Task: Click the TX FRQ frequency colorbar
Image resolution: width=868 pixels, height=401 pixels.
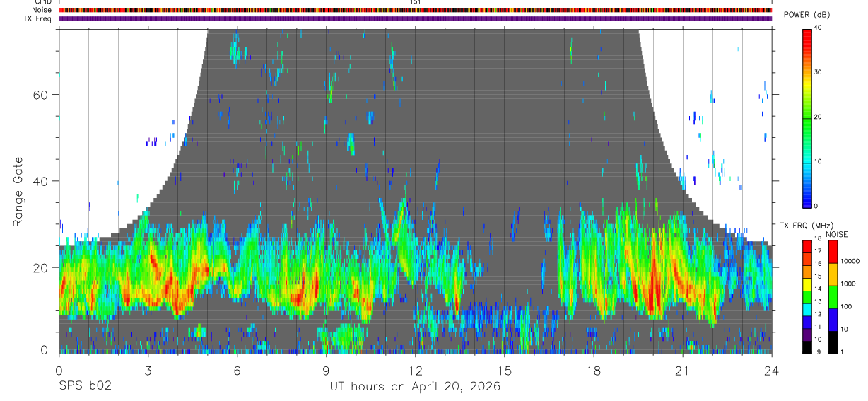Action: point(807,296)
